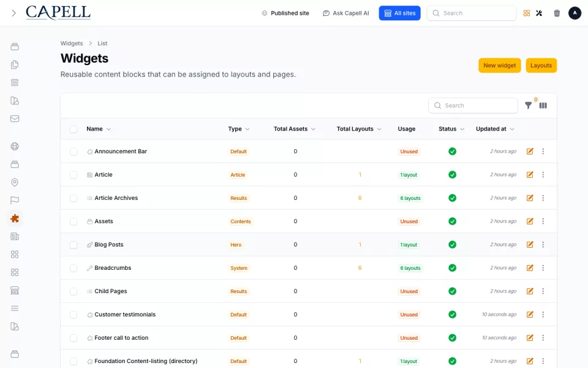The height and width of the screenshot is (368, 588).
Task: Click the Results type badge for Child Pages
Action: [x=238, y=291]
